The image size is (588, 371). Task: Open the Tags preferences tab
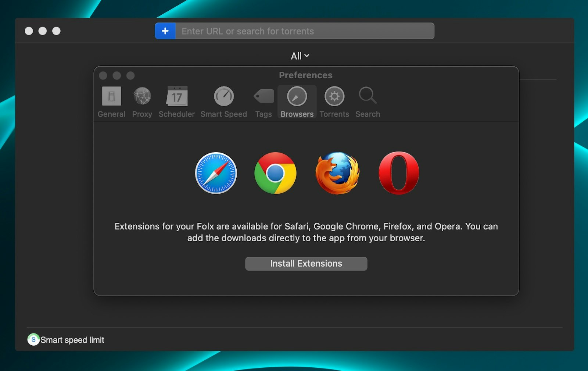tap(263, 102)
